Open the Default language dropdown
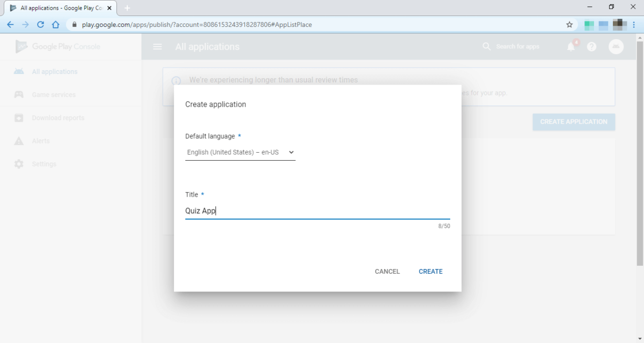This screenshot has height=343, width=644. [x=240, y=152]
